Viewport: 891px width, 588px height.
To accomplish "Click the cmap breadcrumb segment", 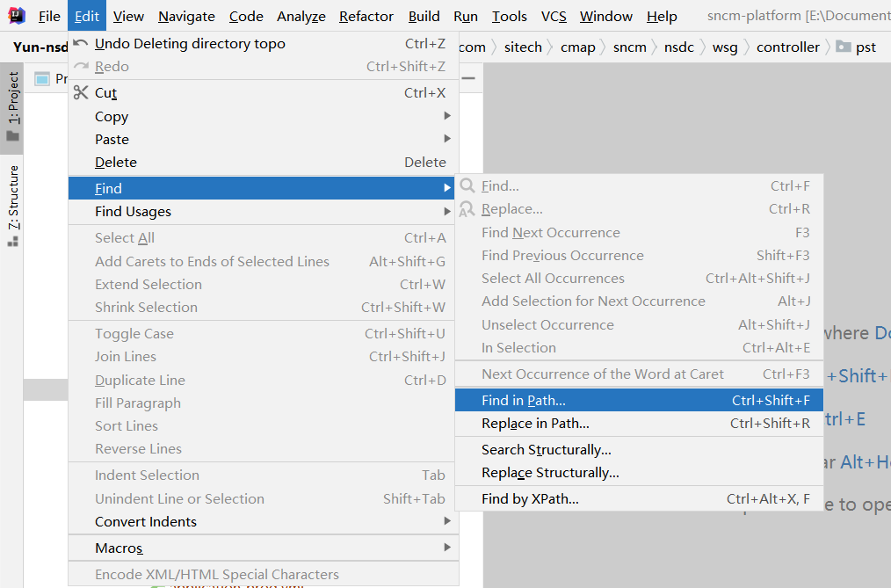I will pos(578,47).
